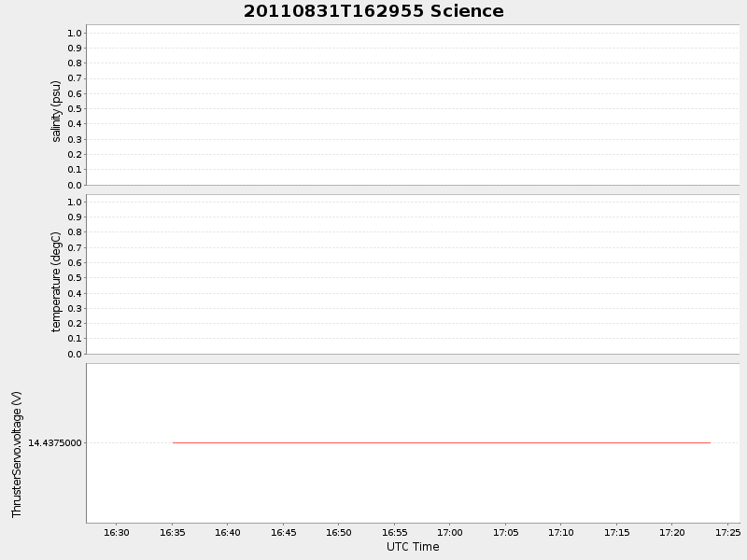This screenshot has width=747, height=560.
Task: Click the 0.5 tick on temperature axis
Action: (x=75, y=278)
